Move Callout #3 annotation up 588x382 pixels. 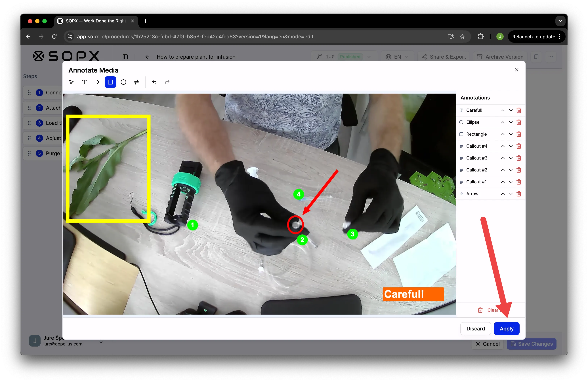pyautogui.click(x=503, y=158)
